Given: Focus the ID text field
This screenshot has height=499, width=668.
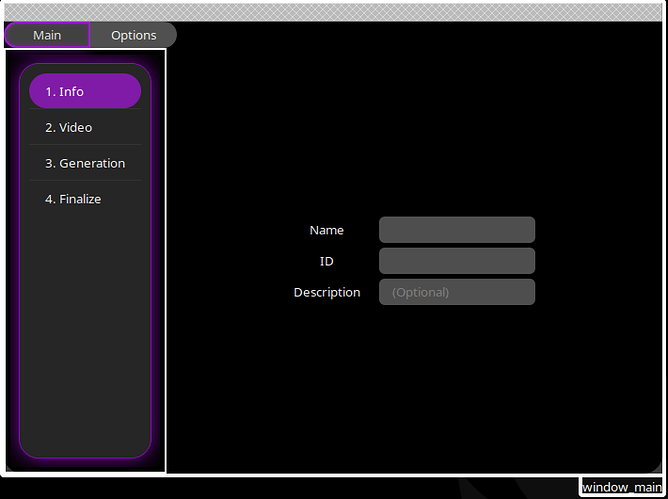Looking at the screenshot, I should pos(457,261).
